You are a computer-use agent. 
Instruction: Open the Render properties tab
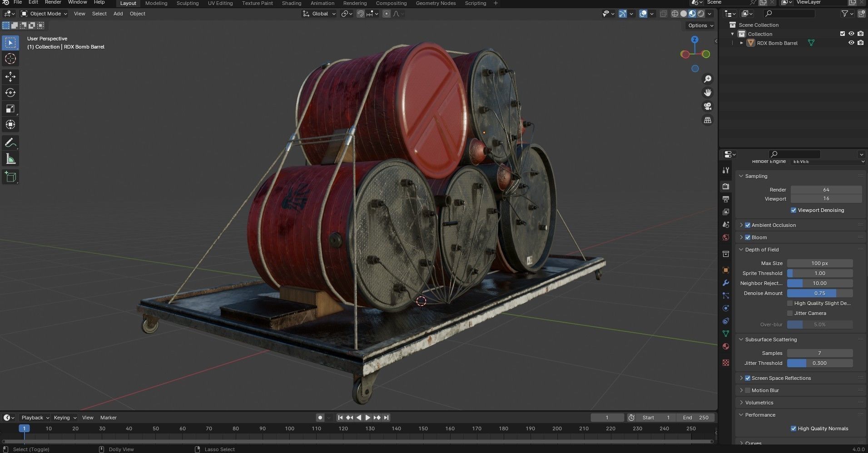pyautogui.click(x=726, y=187)
